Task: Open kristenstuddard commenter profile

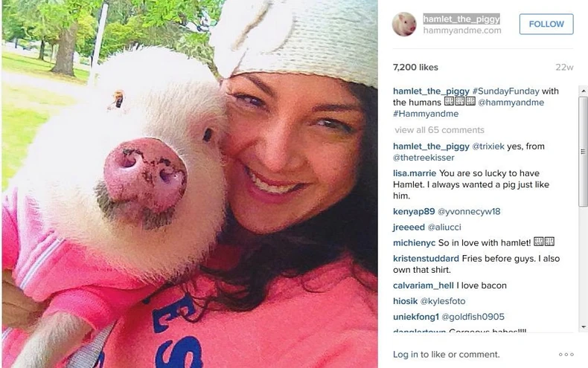Action: pos(426,259)
